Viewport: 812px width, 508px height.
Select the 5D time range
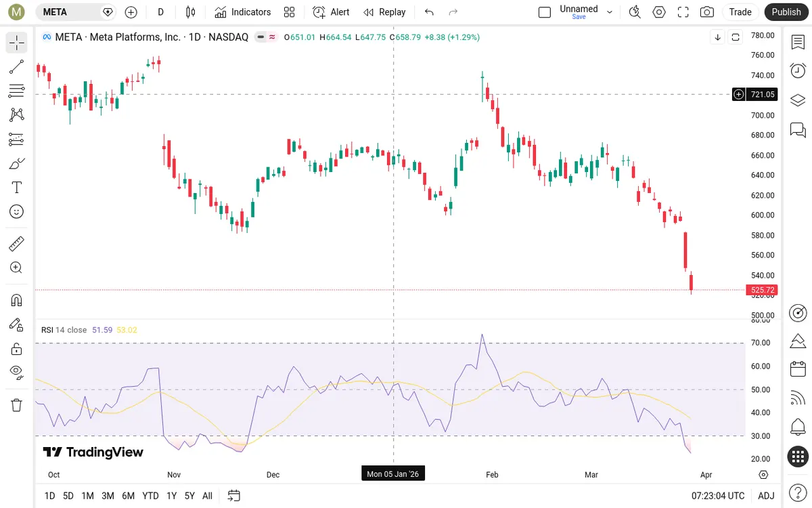(68, 496)
